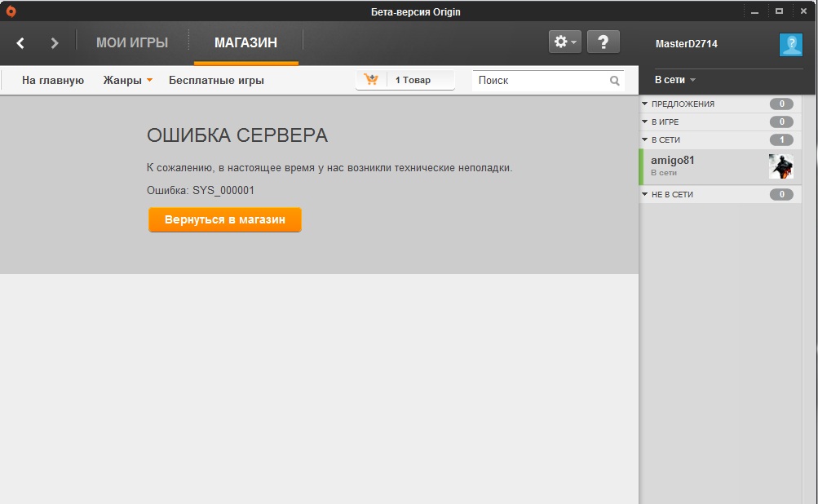Close the Origin window
The height and width of the screenshot is (504, 818).
[x=803, y=11]
